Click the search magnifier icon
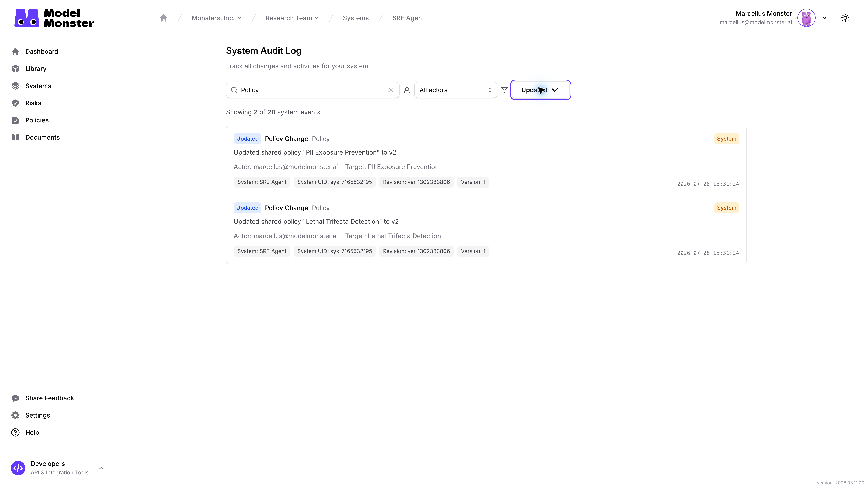 click(234, 90)
